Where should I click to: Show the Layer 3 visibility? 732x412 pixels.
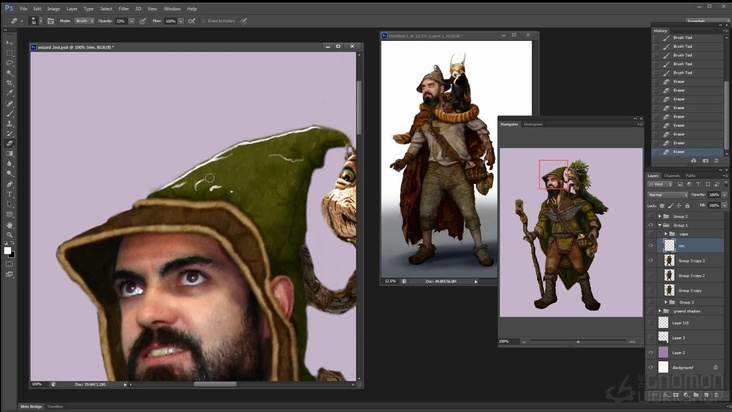click(x=651, y=338)
